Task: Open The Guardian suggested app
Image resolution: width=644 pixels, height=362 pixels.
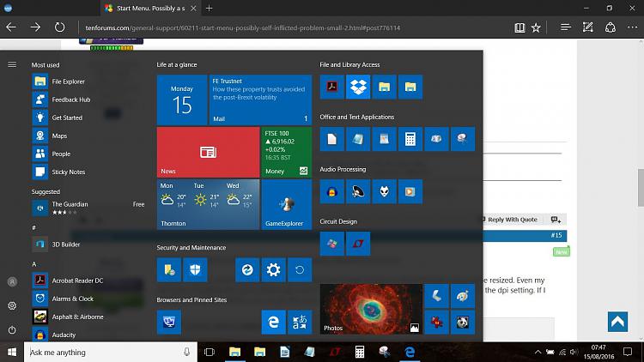Action: click(x=88, y=208)
